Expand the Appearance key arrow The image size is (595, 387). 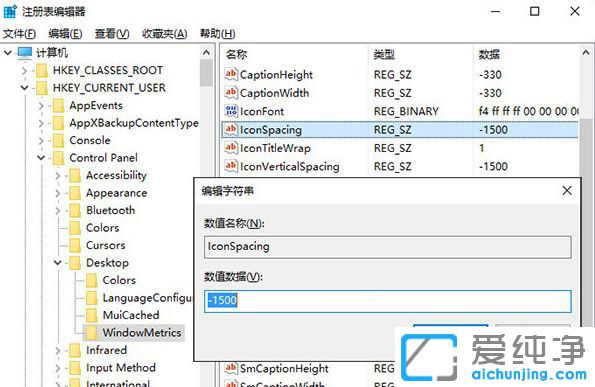(58, 193)
